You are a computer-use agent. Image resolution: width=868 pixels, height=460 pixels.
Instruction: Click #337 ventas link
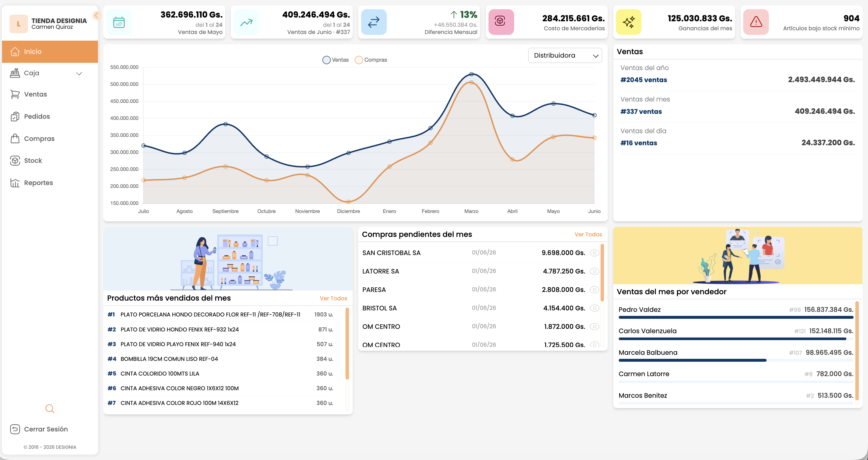coord(641,112)
